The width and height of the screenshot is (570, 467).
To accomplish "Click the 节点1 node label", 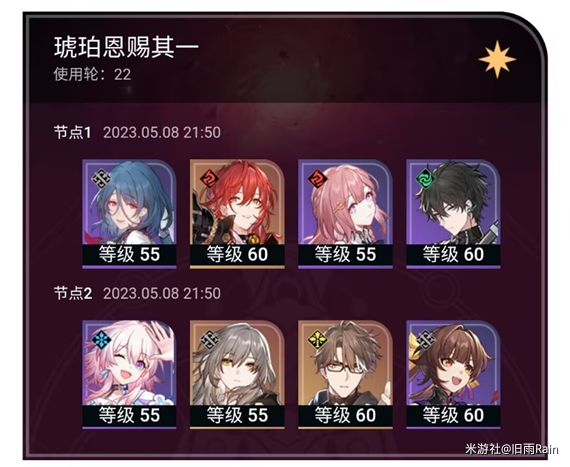I will (x=72, y=132).
